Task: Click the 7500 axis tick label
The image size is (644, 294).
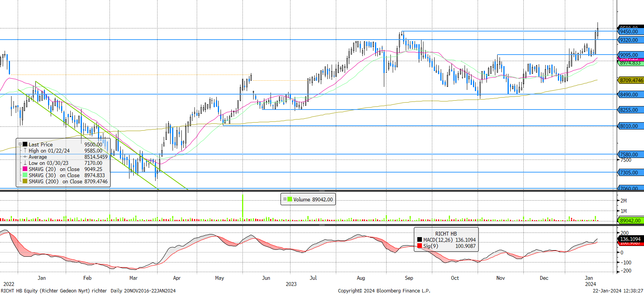Action: coord(626,160)
